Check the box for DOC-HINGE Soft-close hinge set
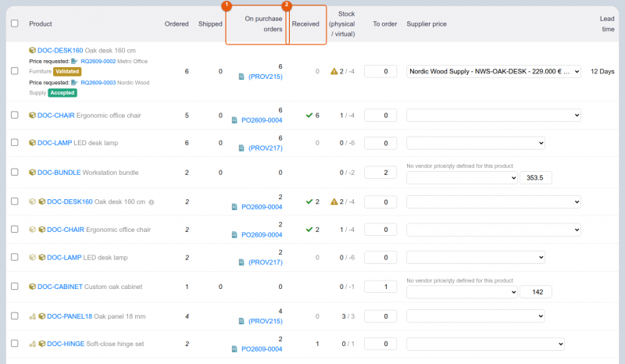The height and width of the screenshot is (364, 625). 15,343
